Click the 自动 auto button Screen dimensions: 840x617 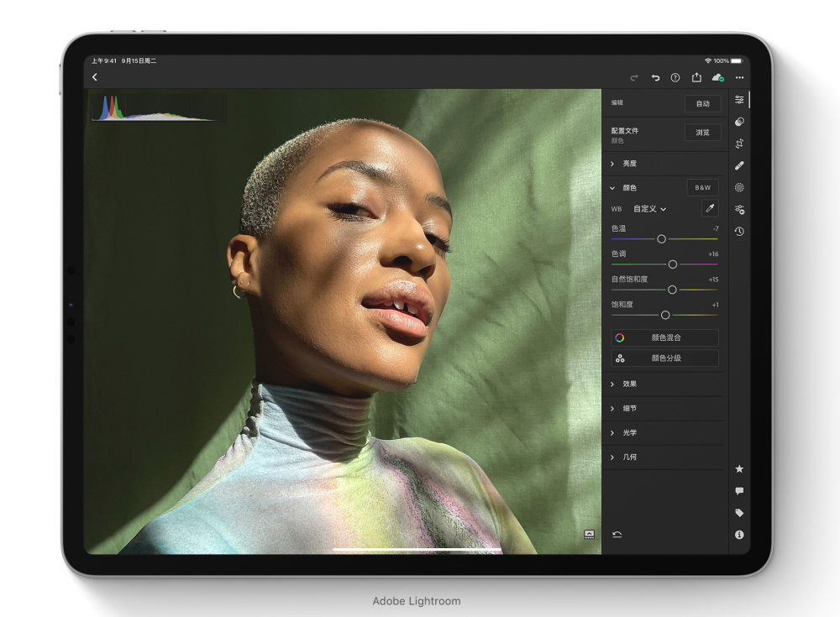point(703,103)
